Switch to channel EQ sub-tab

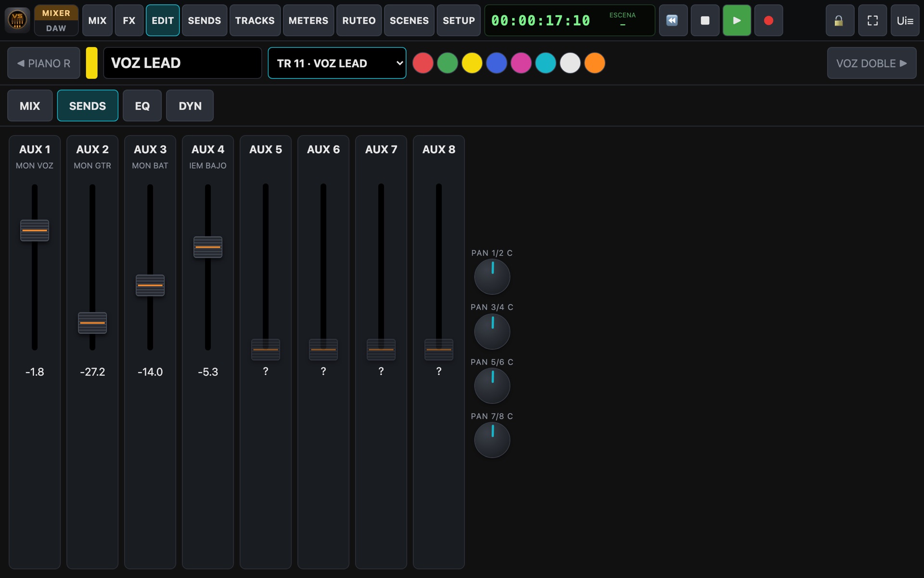142,105
